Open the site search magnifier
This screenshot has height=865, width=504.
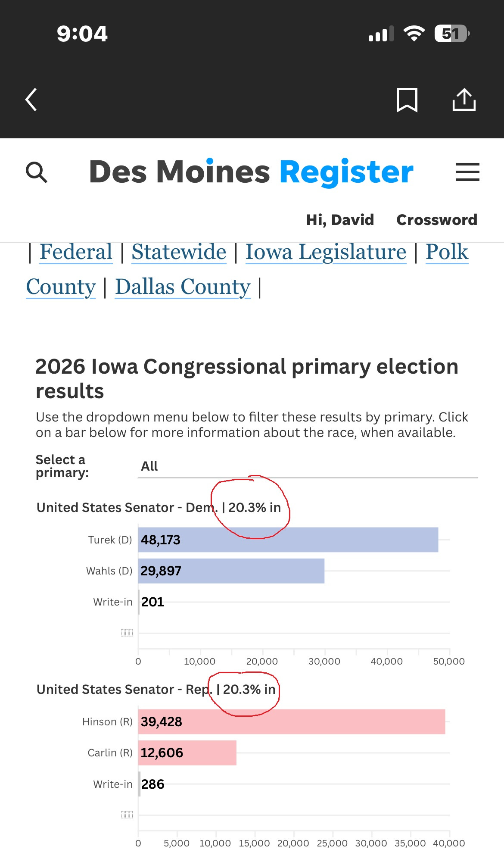(x=37, y=172)
